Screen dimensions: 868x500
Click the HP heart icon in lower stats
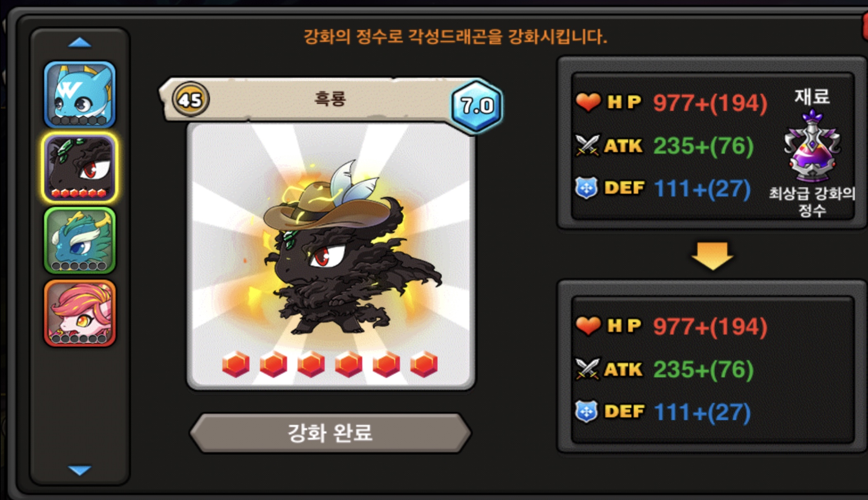[588, 325]
